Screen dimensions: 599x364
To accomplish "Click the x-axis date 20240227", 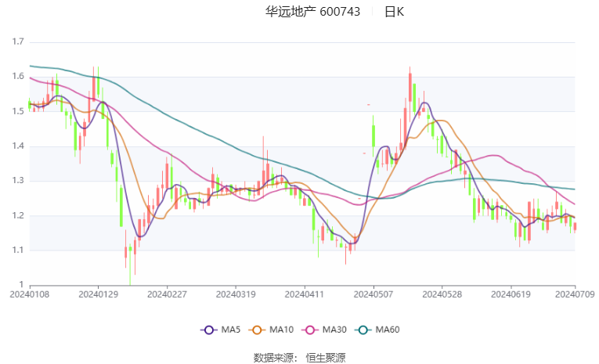I will pyautogui.click(x=167, y=294).
